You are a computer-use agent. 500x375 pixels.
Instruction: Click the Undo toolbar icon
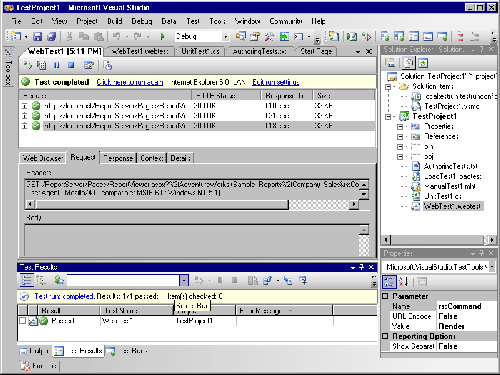116,36
